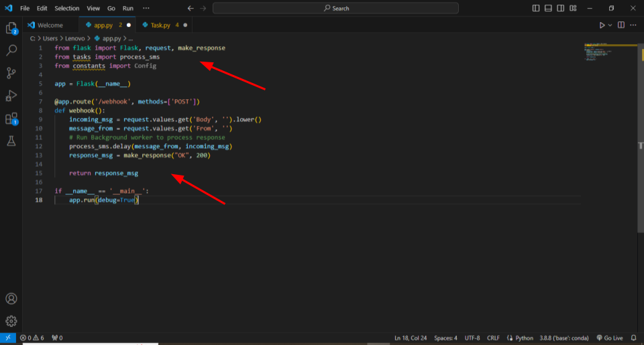644x345 pixels.
Task: Click the Run Python File play button
Action: tap(602, 25)
